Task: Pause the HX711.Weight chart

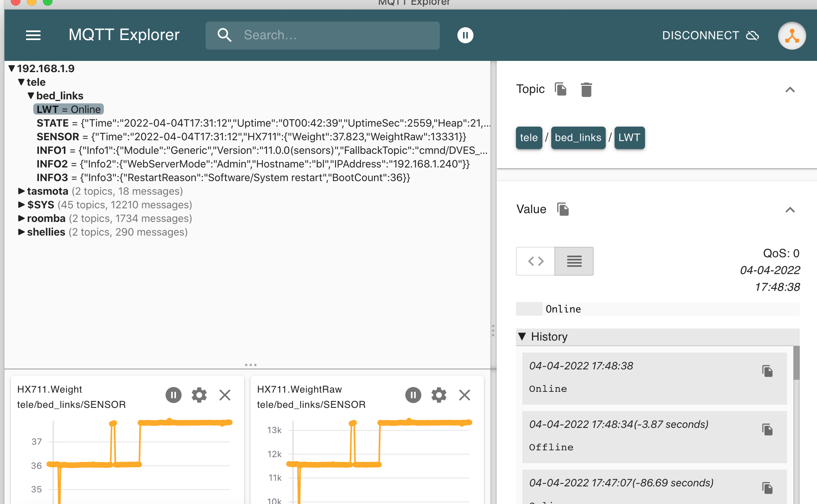Action: tap(174, 395)
